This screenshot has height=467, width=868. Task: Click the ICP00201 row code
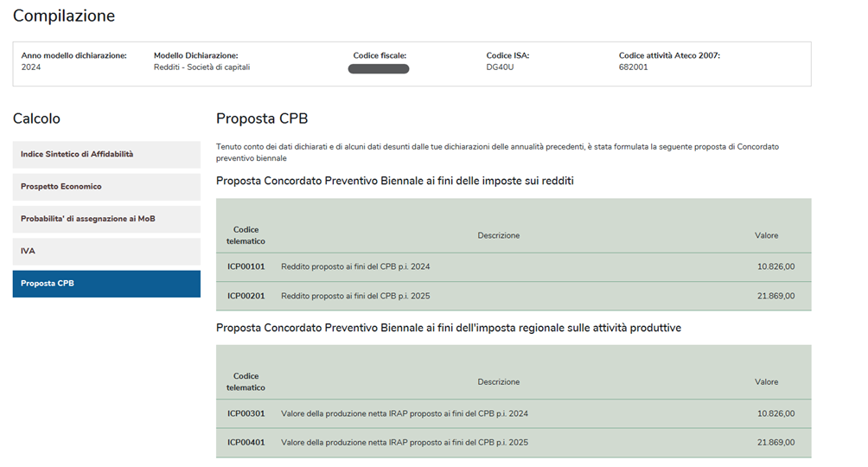[246, 296]
